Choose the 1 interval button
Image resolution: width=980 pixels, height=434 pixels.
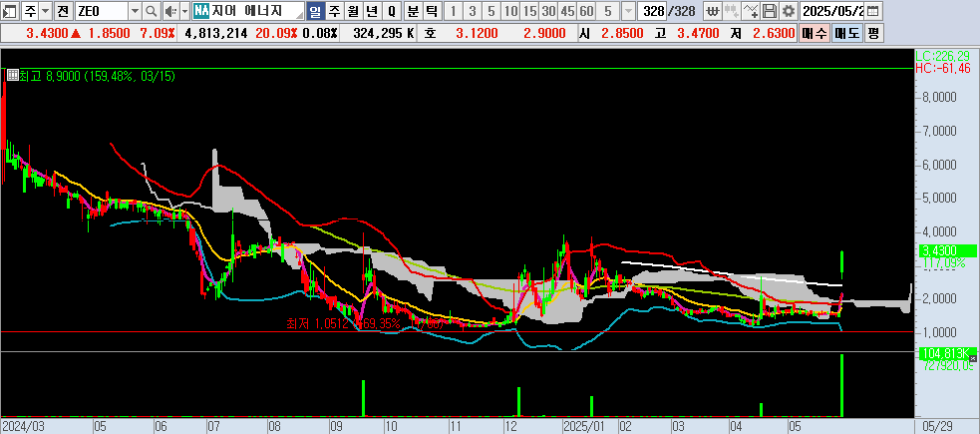click(x=454, y=11)
